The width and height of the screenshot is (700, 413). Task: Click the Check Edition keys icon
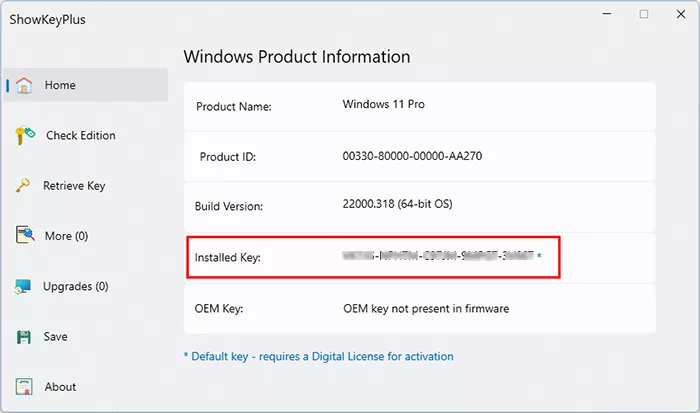click(x=25, y=136)
